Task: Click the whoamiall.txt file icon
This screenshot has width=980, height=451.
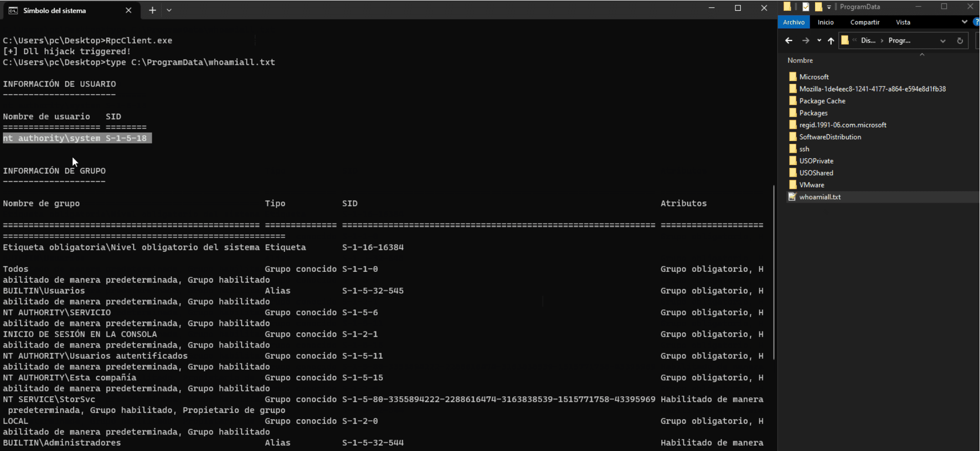Action: [x=793, y=197]
